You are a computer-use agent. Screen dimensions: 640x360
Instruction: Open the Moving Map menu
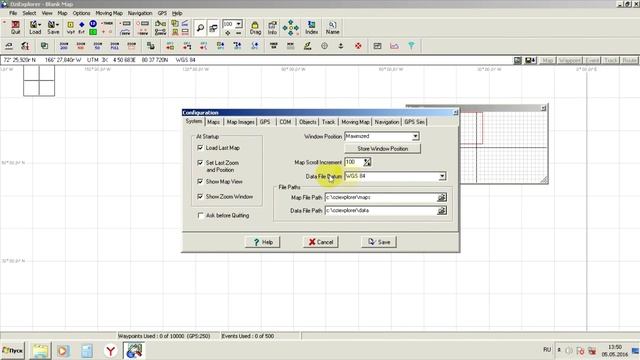pyautogui.click(x=109, y=13)
